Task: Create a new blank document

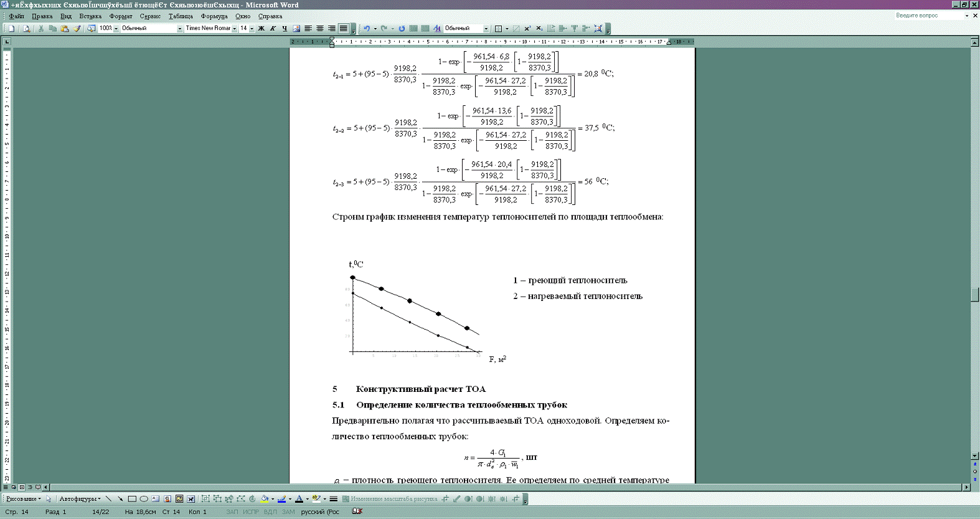Action: [x=12, y=29]
